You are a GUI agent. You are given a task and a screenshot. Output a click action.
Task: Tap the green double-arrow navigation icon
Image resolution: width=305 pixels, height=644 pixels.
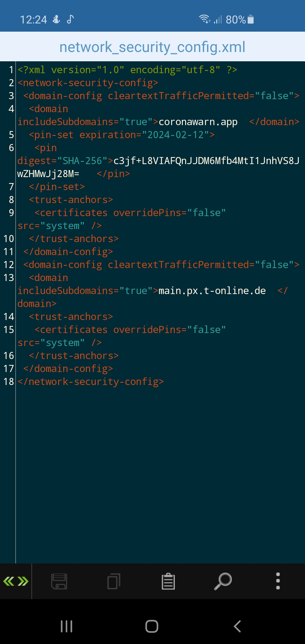(16, 581)
